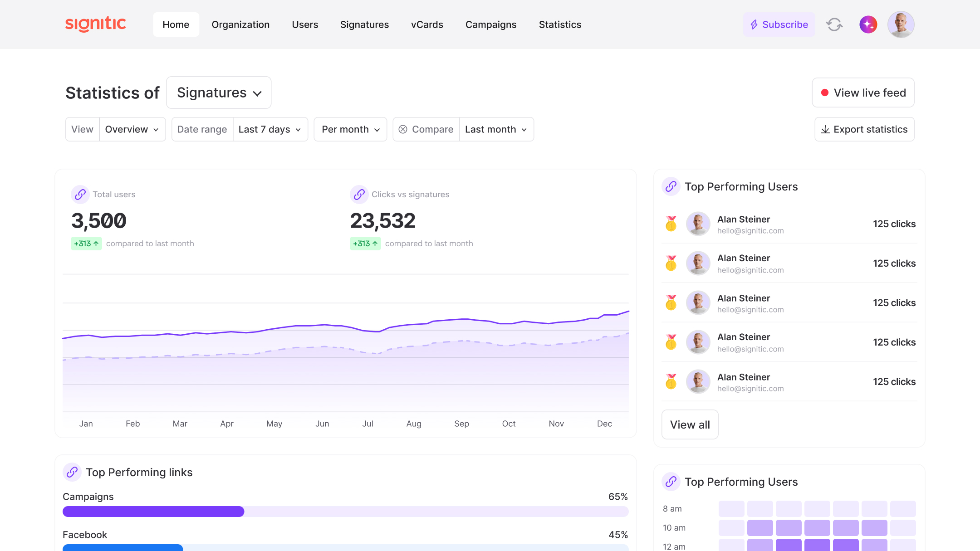Click the 3,500 total users value
This screenshot has width=980, height=551.
pyautogui.click(x=99, y=221)
